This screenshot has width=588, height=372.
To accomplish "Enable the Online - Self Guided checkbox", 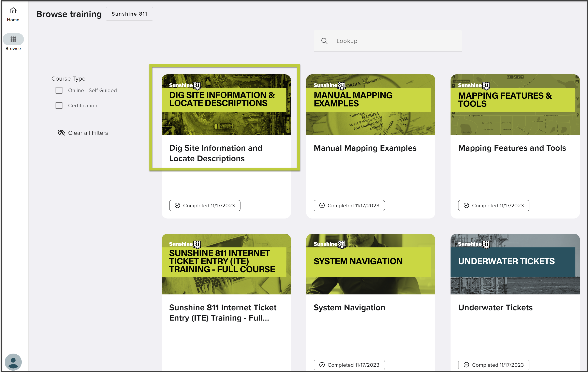I will 59,90.
